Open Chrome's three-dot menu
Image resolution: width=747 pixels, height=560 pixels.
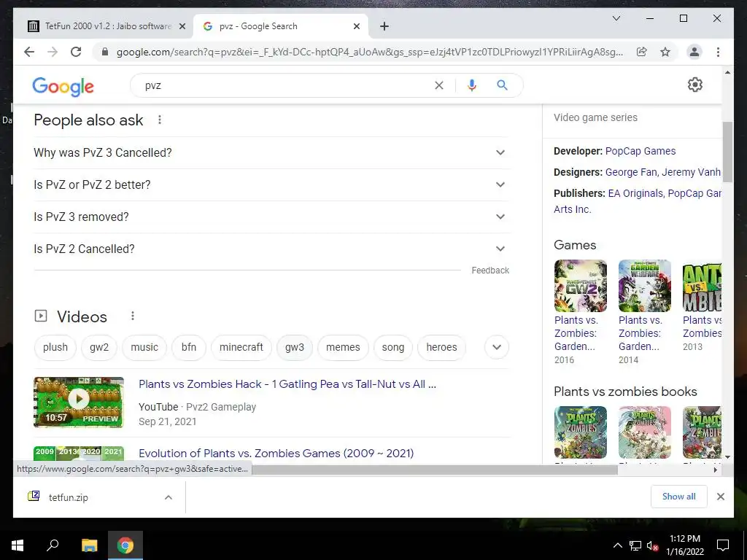[x=718, y=52]
